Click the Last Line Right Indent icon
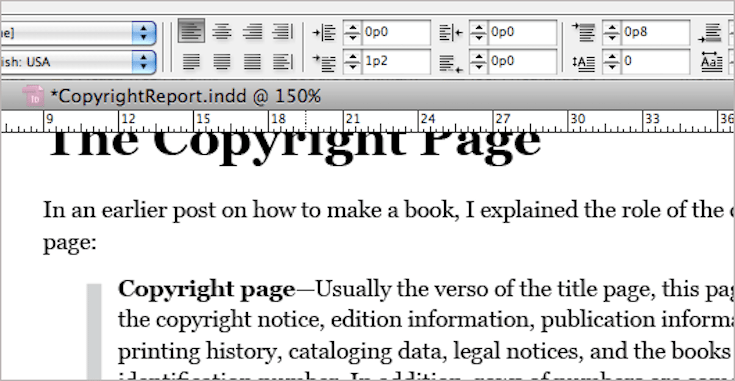The width and height of the screenshot is (735, 381). (450, 63)
